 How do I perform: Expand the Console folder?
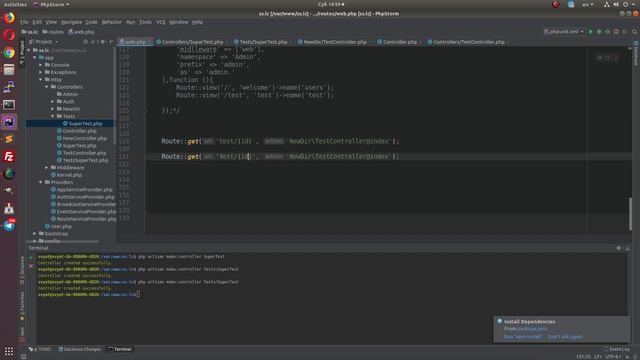coord(40,65)
